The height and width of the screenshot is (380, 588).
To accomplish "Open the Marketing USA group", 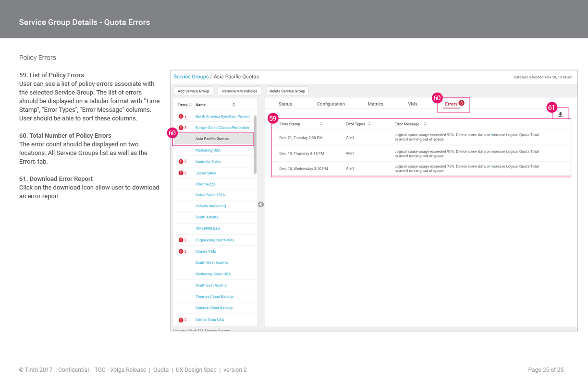I will 208,150.
